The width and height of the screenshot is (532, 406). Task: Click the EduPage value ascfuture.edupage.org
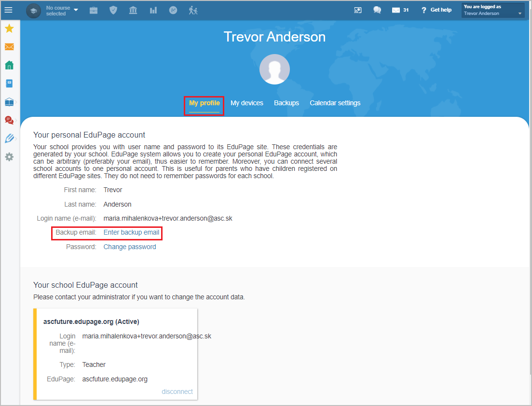click(x=115, y=379)
